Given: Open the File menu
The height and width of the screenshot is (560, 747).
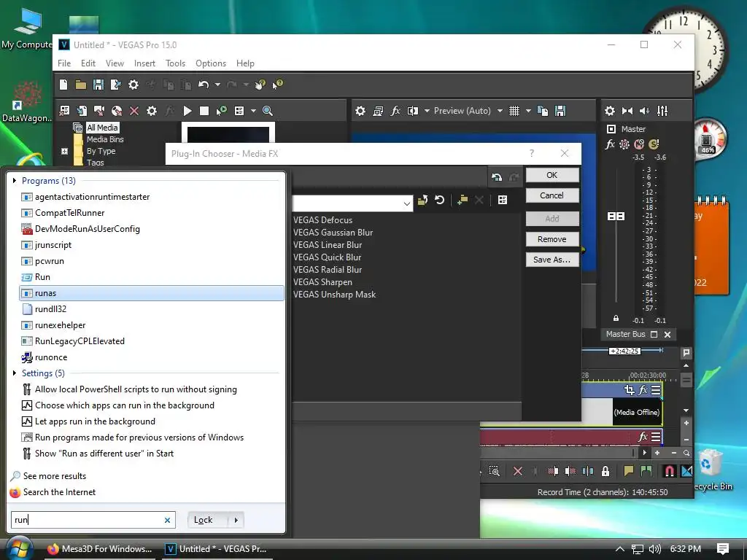Looking at the screenshot, I should click(64, 63).
